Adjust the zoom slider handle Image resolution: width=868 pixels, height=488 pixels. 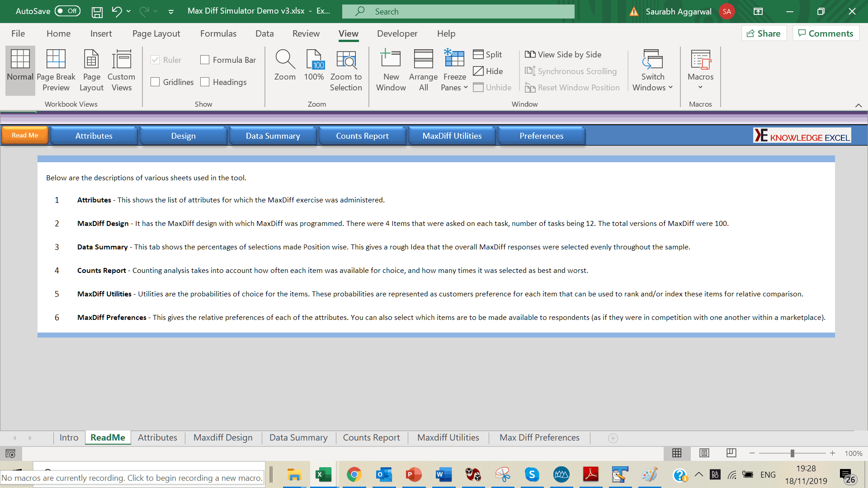pyautogui.click(x=792, y=453)
